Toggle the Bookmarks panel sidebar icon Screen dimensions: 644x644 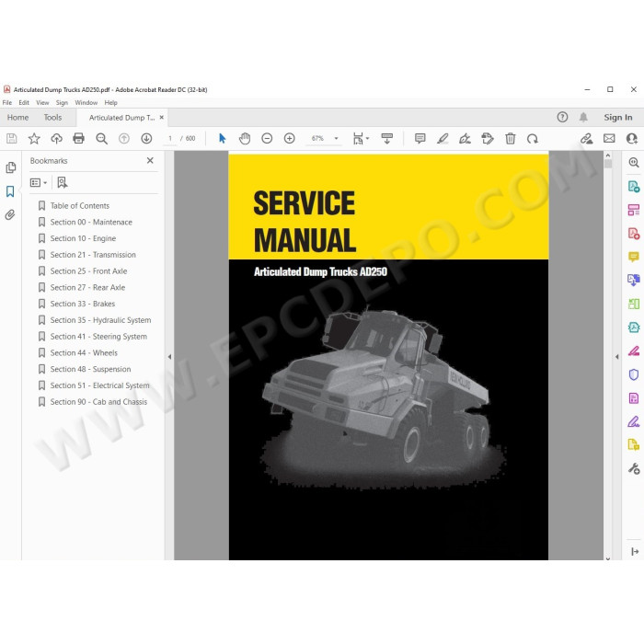(10, 191)
